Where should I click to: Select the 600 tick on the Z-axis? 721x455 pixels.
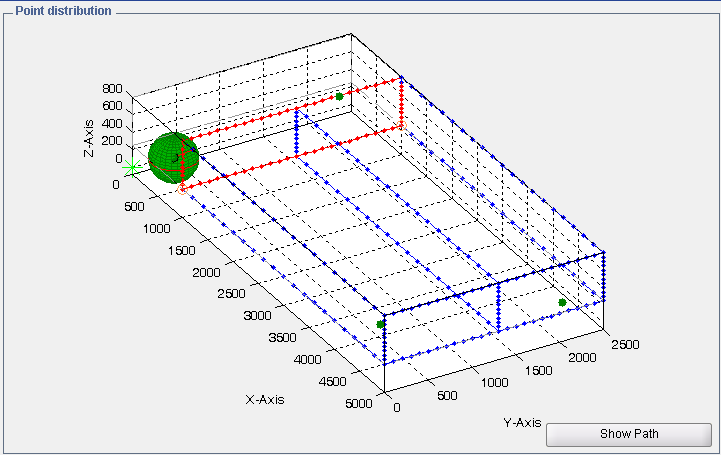point(112,106)
